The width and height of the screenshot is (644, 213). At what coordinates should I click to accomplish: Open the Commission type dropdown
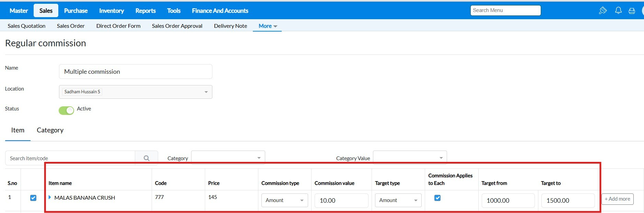coord(284,200)
